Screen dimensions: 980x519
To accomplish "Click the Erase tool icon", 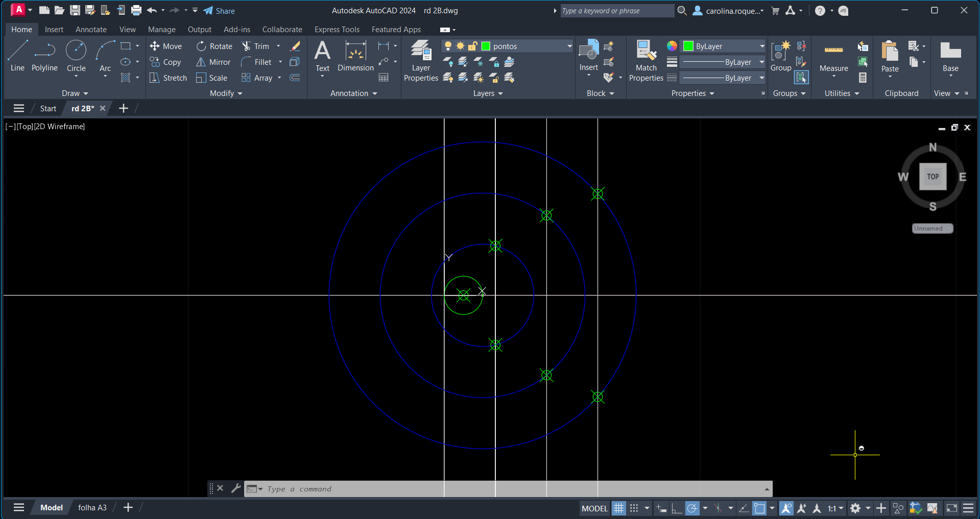I will (295, 46).
